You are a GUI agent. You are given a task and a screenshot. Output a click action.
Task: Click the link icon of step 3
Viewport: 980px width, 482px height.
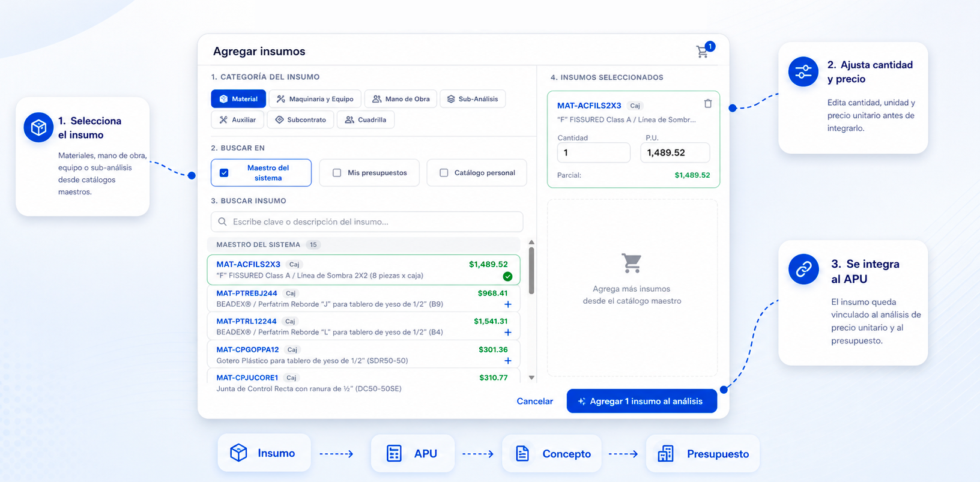pos(803,270)
